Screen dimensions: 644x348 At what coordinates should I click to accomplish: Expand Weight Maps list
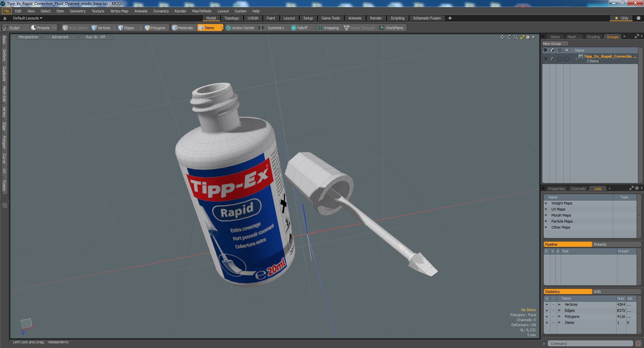pyautogui.click(x=546, y=203)
